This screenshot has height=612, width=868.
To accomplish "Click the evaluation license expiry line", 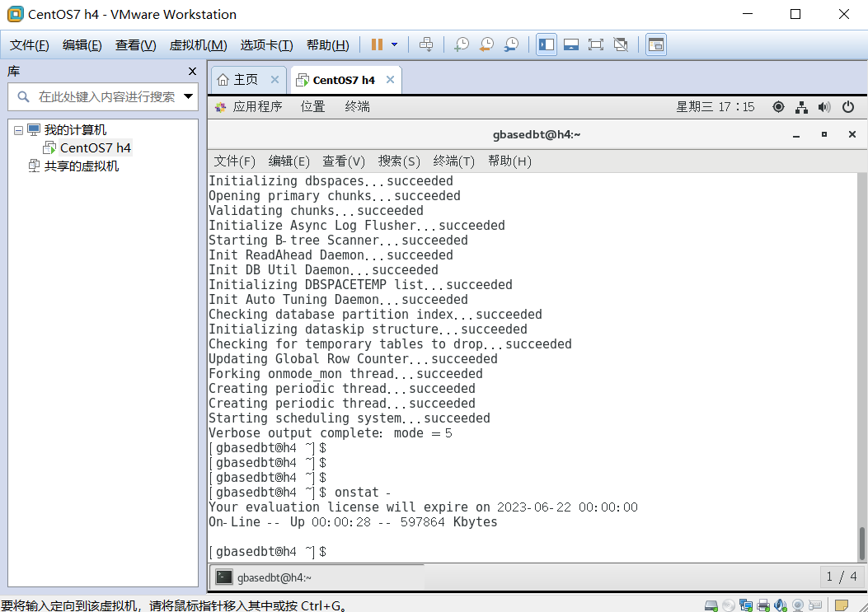I will coord(423,507).
